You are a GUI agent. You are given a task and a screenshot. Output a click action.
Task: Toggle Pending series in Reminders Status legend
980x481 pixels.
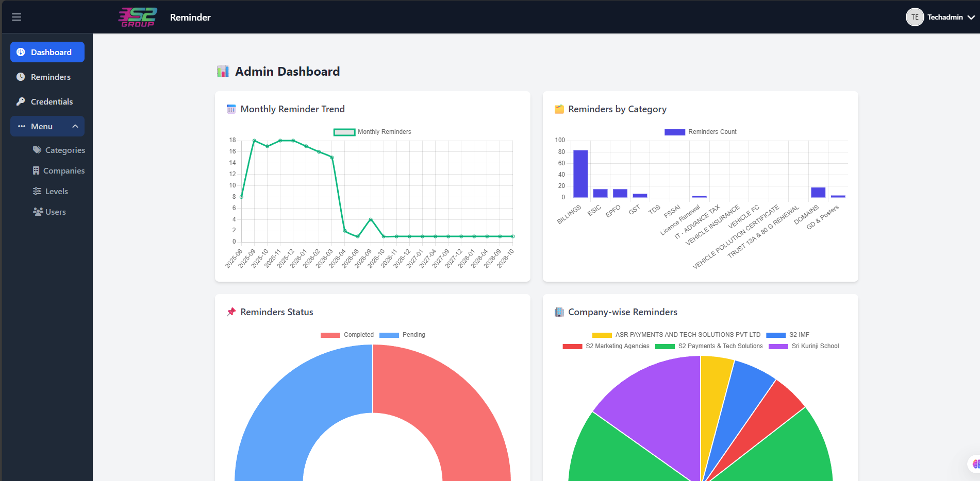pyautogui.click(x=402, y=335)
